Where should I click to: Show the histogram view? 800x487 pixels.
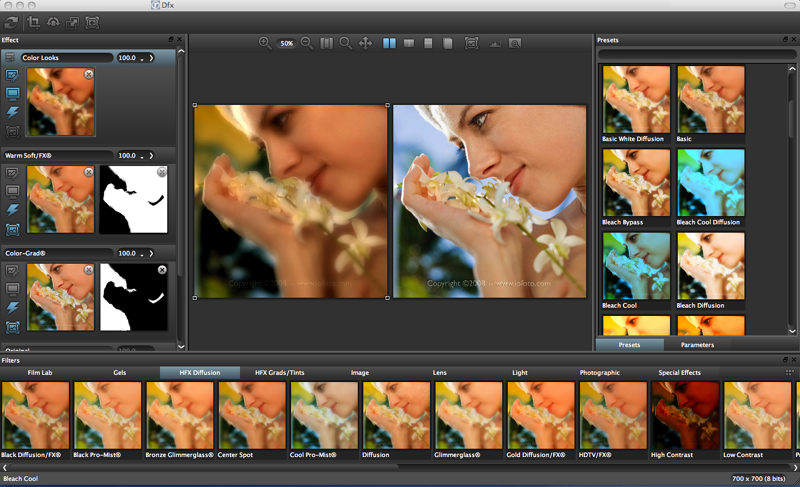495,44
